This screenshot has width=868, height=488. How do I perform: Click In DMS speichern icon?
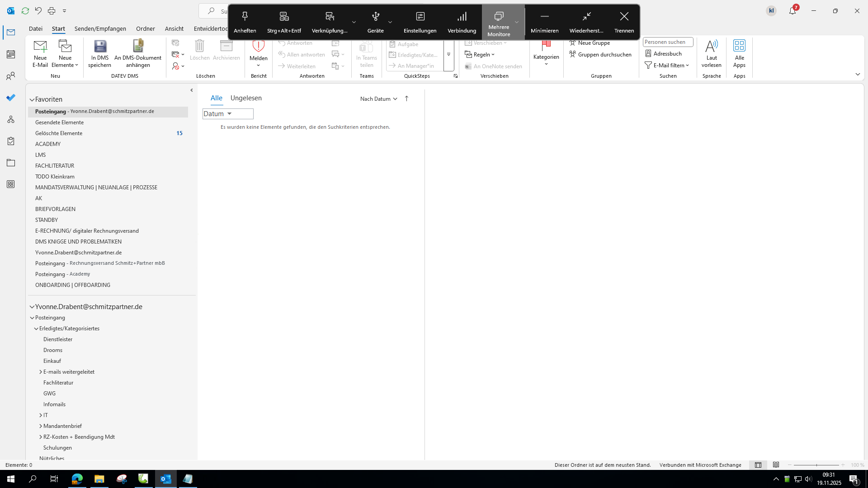pos(99,47)
